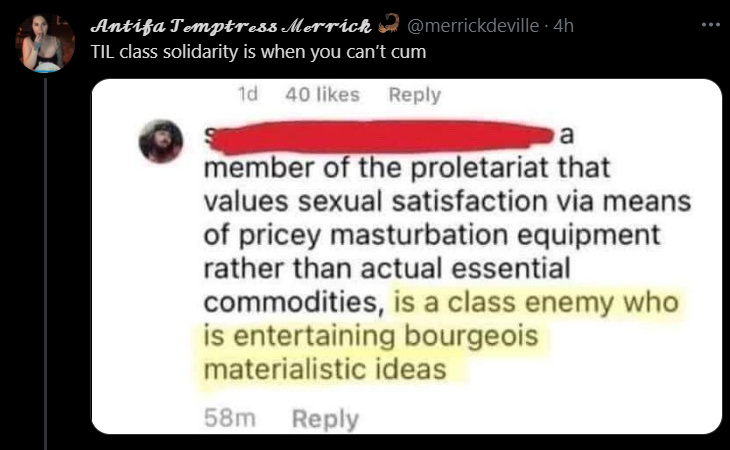Screen dimensions: 730x450
Task: Click the red redacted username scribble
Action: tap(379, 136)
